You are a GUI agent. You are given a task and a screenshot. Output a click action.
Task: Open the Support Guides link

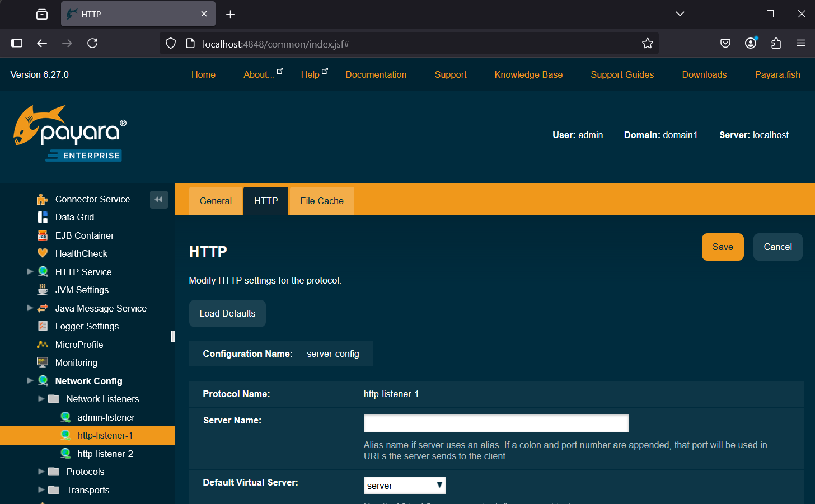click(622, 74)
